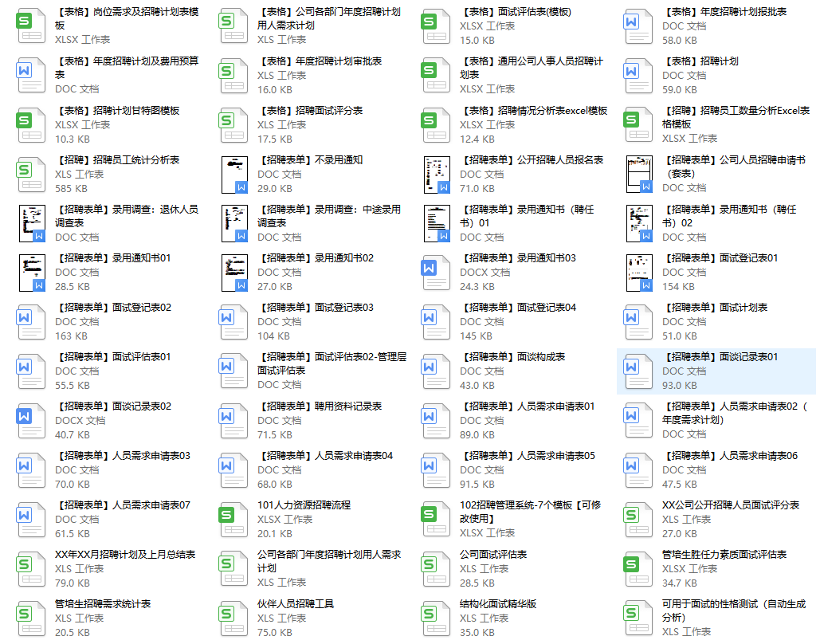This screenshot has height=644, width=820.
Task: Click the 面试登记表04 file name
Action: click(x=518, y=308)
